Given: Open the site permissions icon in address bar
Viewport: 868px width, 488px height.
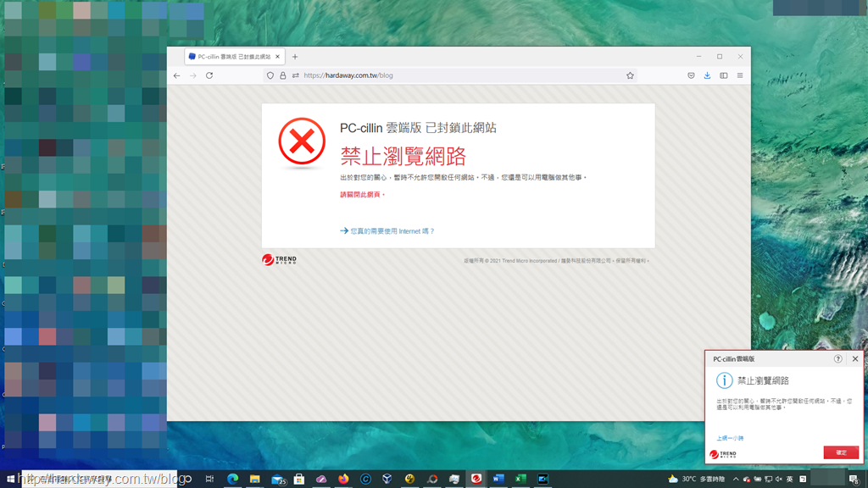Looking at the screenshot, I should point(296,75).
